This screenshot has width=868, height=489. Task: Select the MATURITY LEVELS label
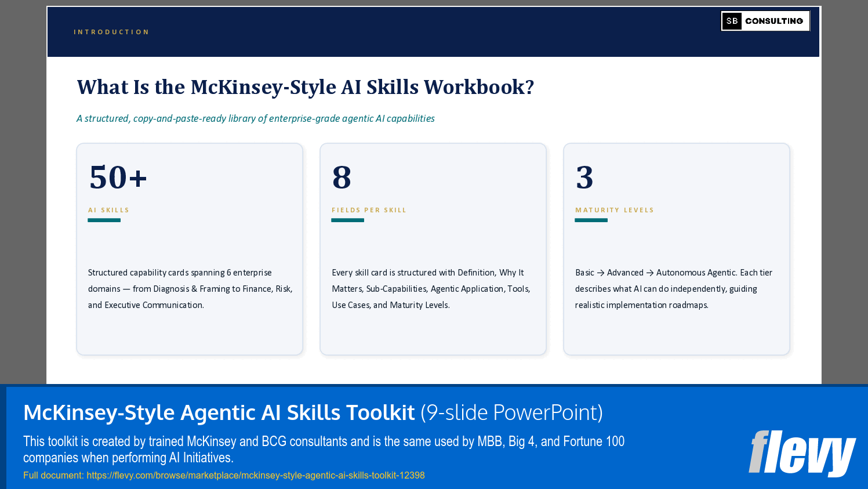[x=614, y=210]
